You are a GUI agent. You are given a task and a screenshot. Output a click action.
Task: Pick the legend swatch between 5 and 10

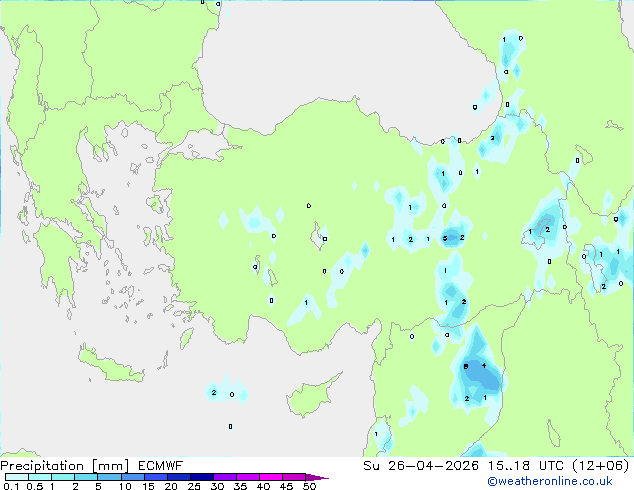(109, 477)
